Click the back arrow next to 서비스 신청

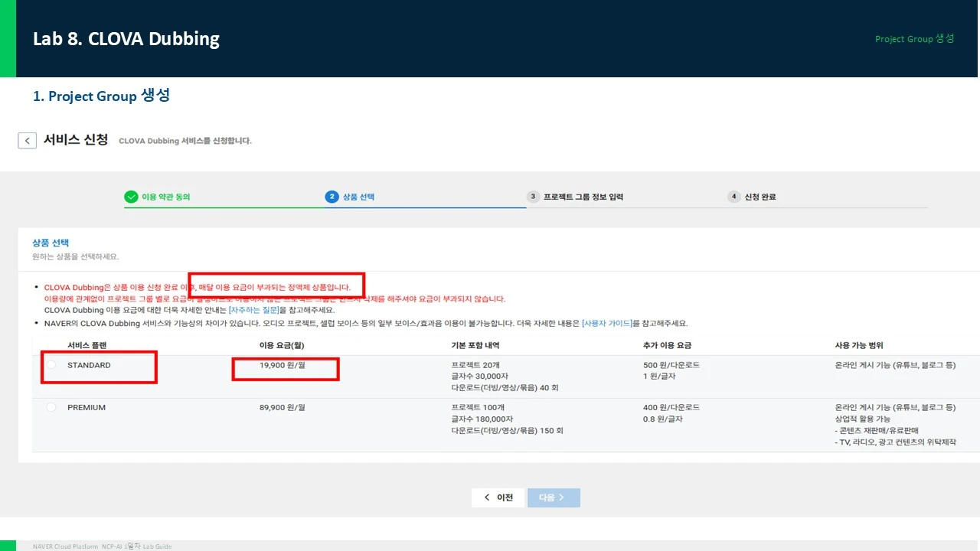28,141
